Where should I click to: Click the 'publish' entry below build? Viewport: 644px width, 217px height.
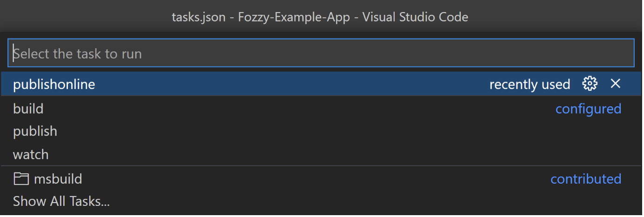35,132
